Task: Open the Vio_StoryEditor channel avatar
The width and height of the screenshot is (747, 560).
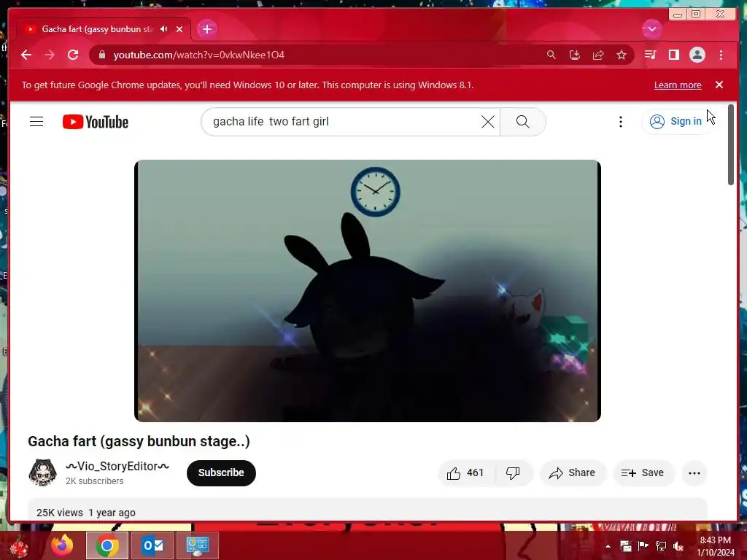Action: point(42,472)
